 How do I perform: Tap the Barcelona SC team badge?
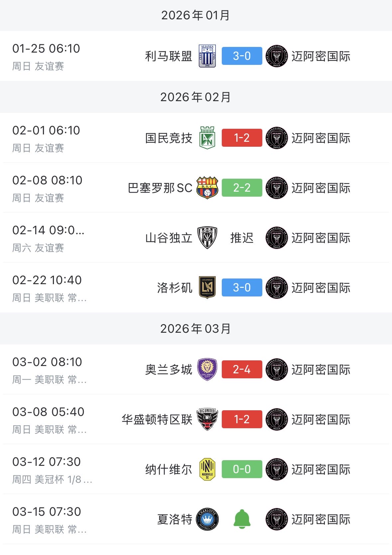207,188
